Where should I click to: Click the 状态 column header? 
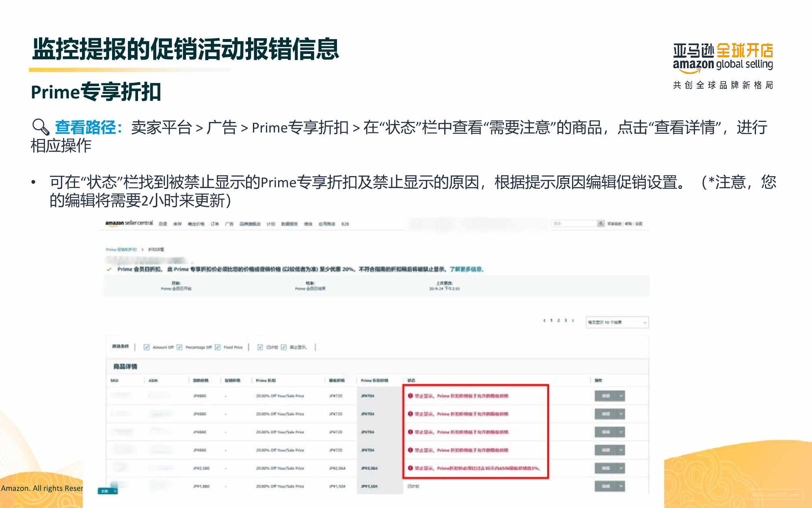(411, 380)
